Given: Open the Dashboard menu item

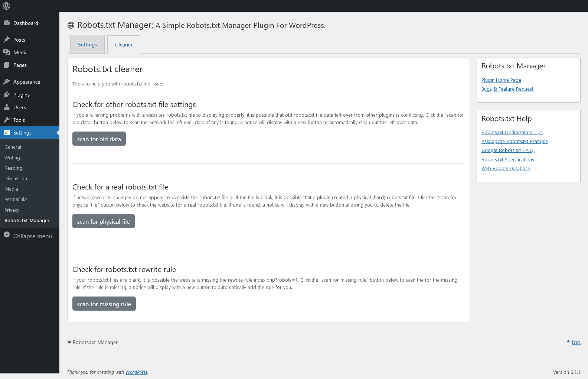Looking at the screenshot, I should click(30, 23).
